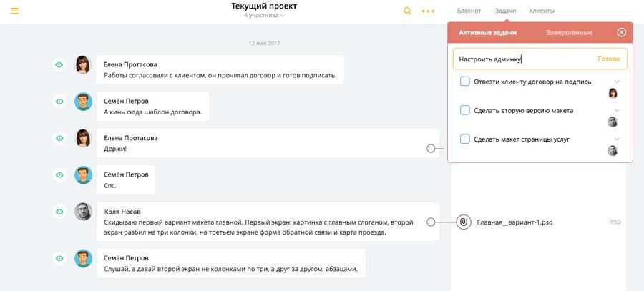Open the hamburger menu icon
644x291 pixels.
pos(15,11)
